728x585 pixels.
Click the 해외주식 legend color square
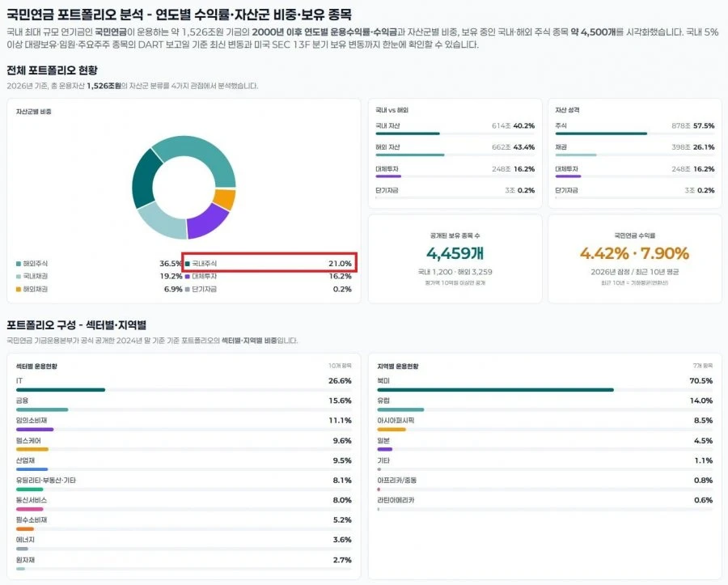[x=19, y=264]
